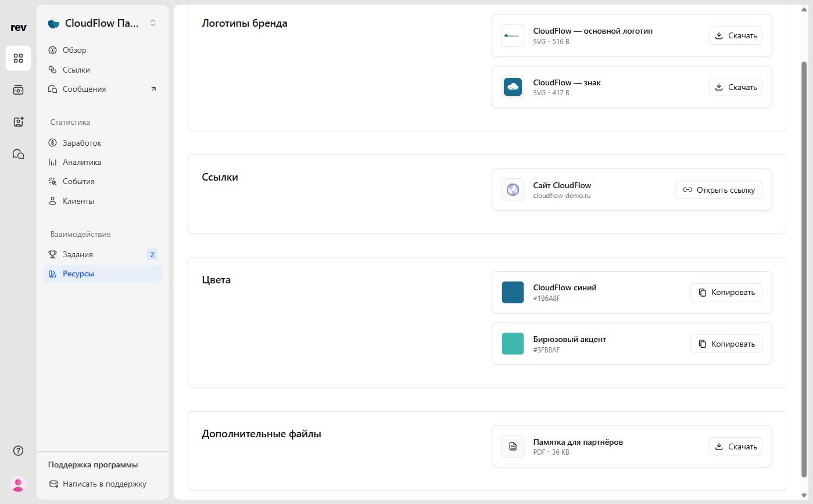Download Памятка для партнёров PDF
813x504 pixels.
point(736,447)
